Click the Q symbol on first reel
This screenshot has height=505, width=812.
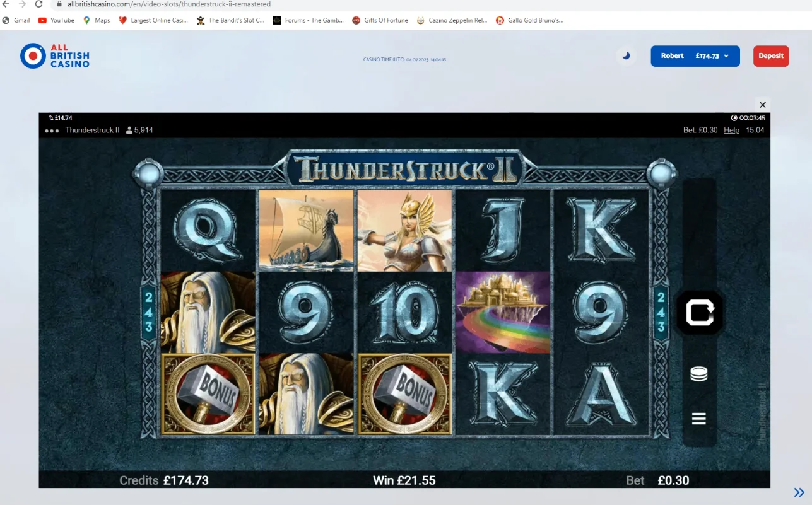pyautogui.click(x=208, y=231)
